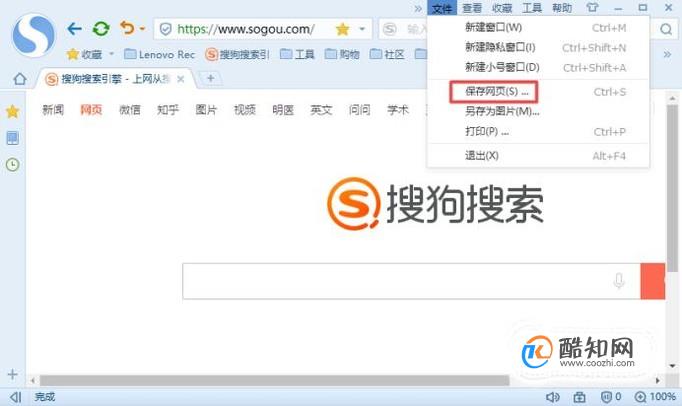Open the 学术 search category
The image size is (682, 406).
tap(398, 110)
